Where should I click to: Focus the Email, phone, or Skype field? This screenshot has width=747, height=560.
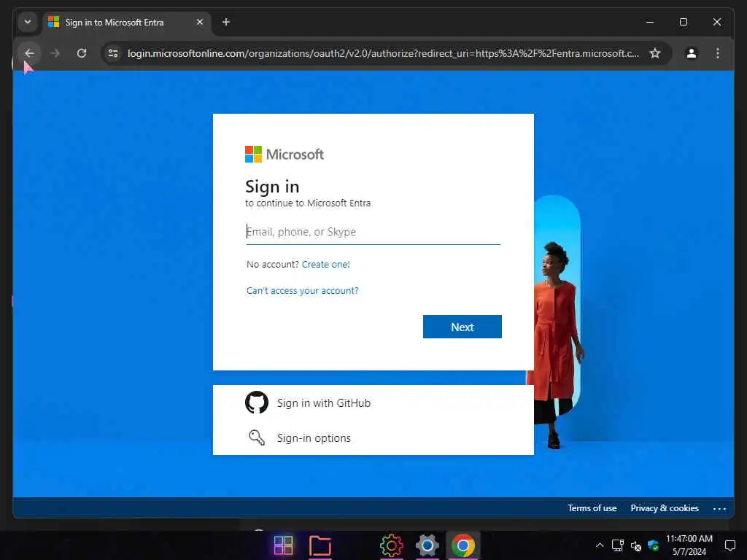[x=373, y=232]
